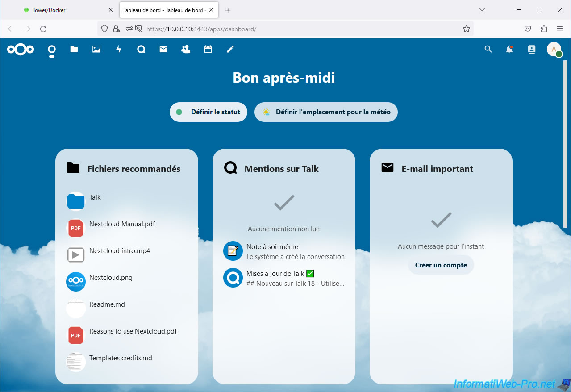The width and height of the screenshot is (571, 392).
Task: Open Firefox hamburger application menu
Action: pos(560,29)
